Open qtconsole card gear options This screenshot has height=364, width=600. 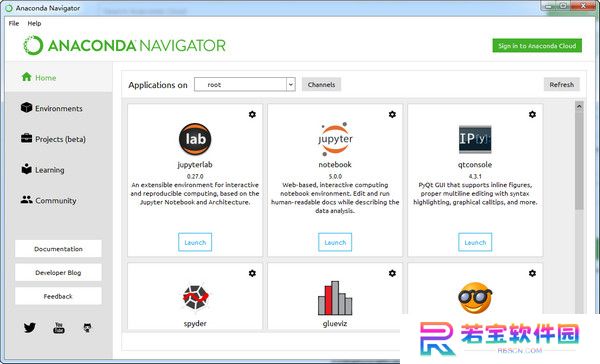point(532,114)
